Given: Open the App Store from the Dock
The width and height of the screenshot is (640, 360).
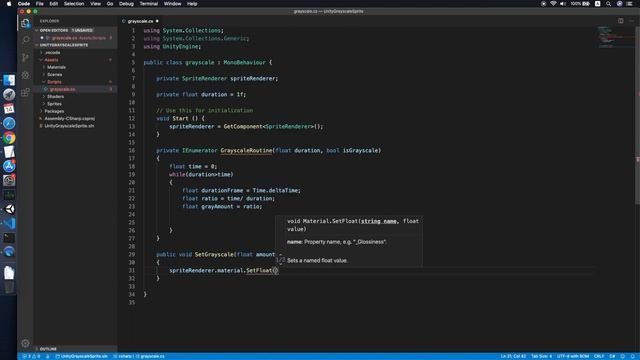Looking at the screenshot, I should [9, 166].
